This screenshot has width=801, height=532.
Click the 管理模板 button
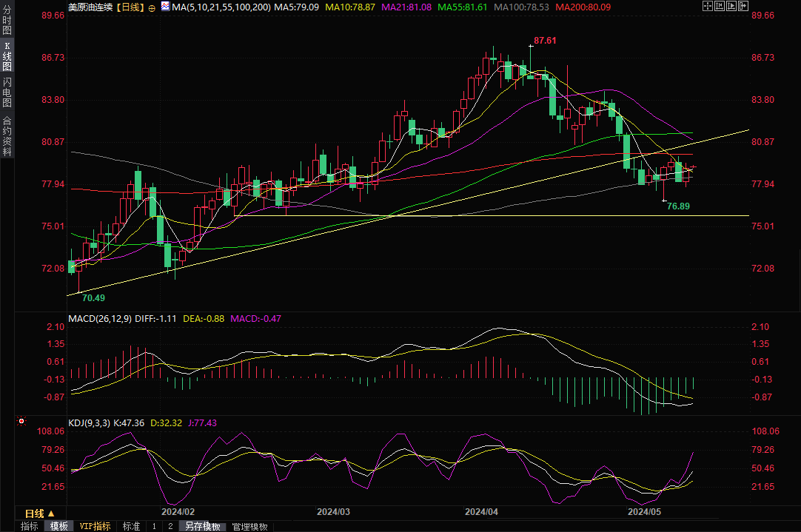pos(249,526)
